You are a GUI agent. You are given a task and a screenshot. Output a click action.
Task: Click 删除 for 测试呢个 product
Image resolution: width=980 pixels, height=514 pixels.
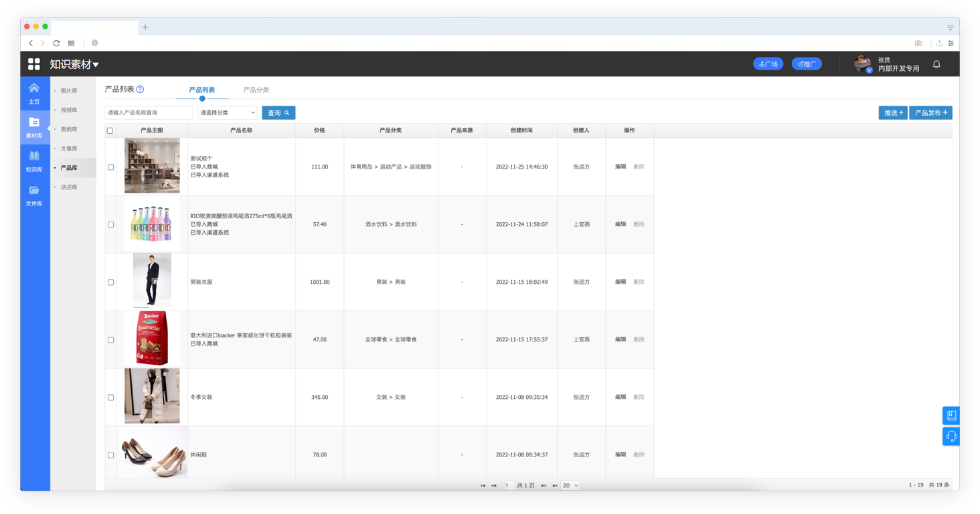[x=639, y=167]
